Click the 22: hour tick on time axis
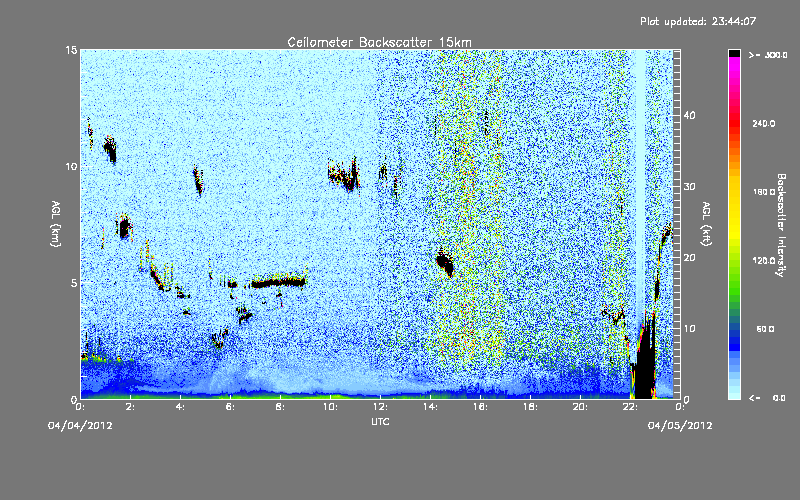 point(630,407)
